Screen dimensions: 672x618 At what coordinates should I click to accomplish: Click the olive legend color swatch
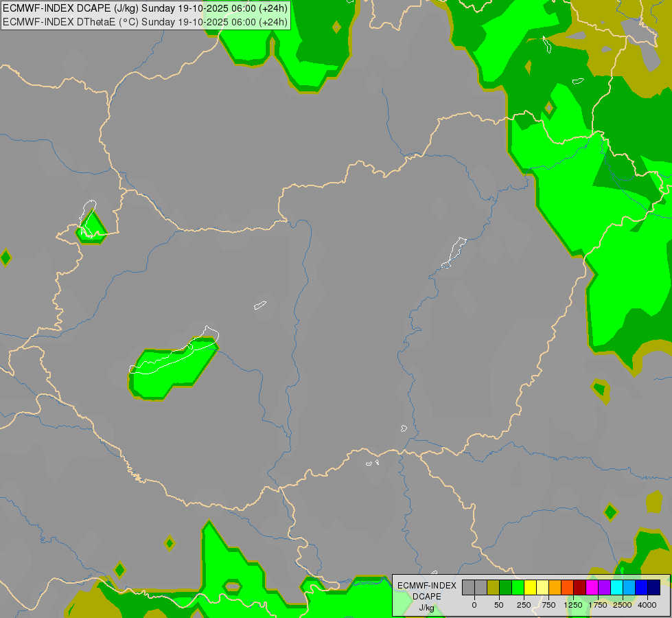click(x=494, y=588)
